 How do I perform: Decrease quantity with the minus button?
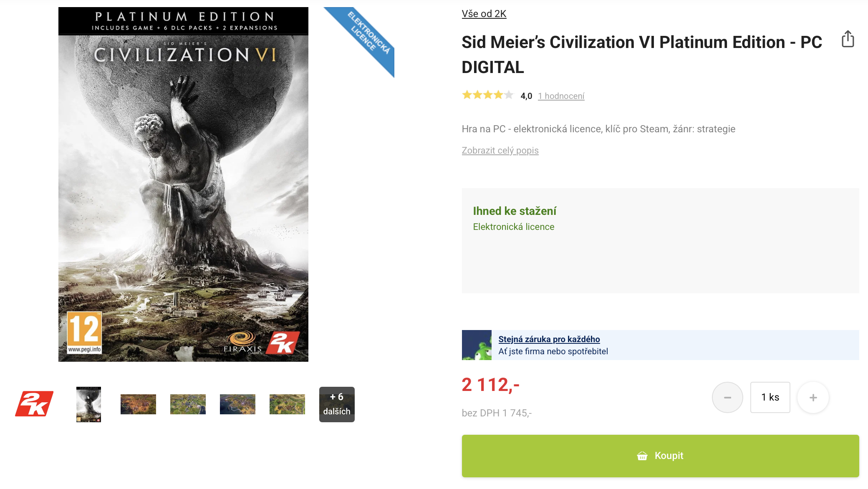[x=727, y=397]
